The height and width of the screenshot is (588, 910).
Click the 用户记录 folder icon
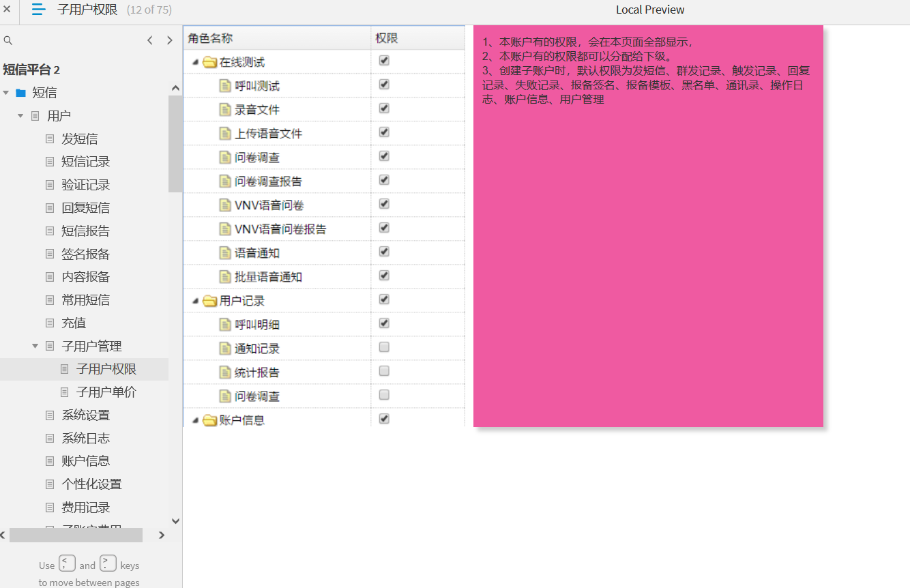click(210, 301)
